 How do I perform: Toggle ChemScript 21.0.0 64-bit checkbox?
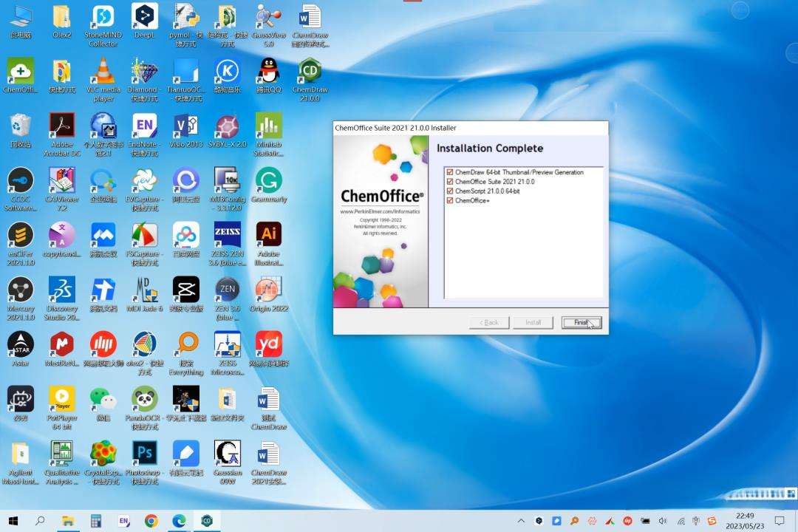(x=449, y=191)
